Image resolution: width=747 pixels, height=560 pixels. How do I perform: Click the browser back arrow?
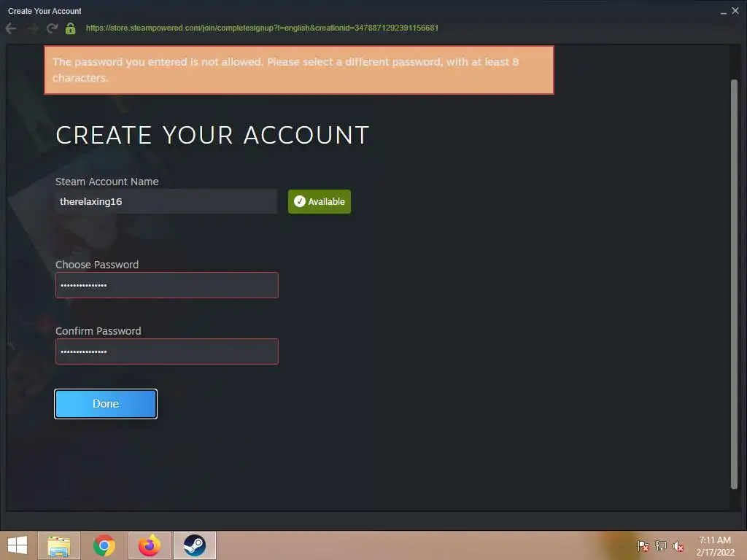point(11,28)
